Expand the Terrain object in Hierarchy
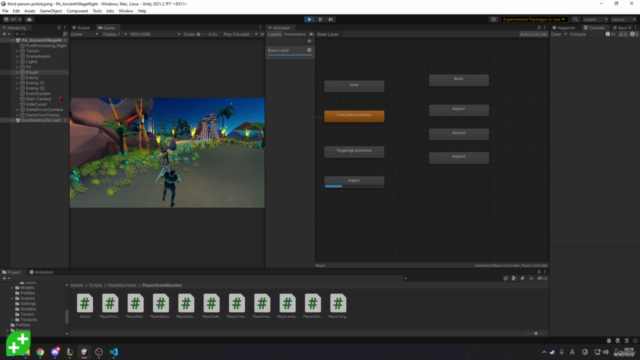Viewport: 640px width, 360px height. pyautogui.click(x=18, y=51)
